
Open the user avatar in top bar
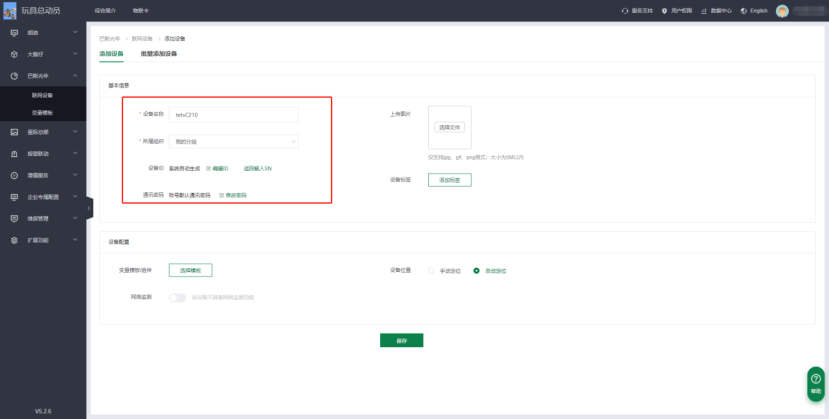(782, 10)
